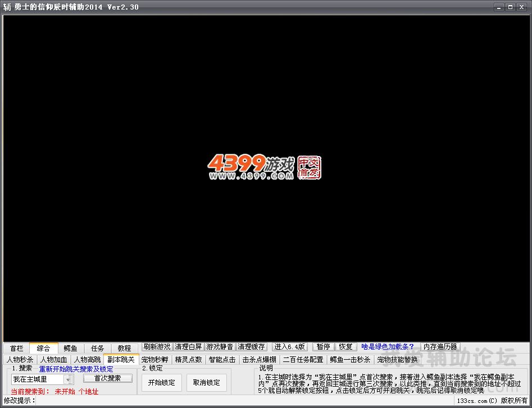The width and height of the screenshot is (532, 408).
Task: Click the 刷新游戏 button
Action: pos(157,347)
